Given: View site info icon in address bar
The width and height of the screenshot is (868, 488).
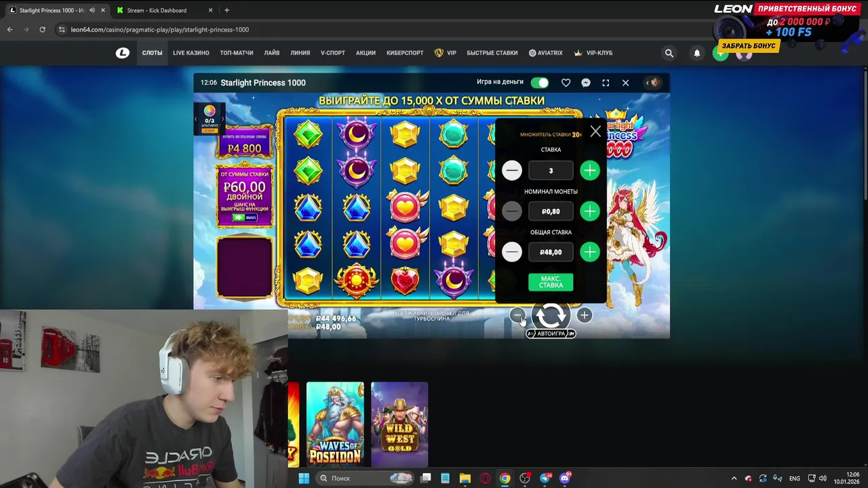Looking at the screenshot, I should click(62, 30).
